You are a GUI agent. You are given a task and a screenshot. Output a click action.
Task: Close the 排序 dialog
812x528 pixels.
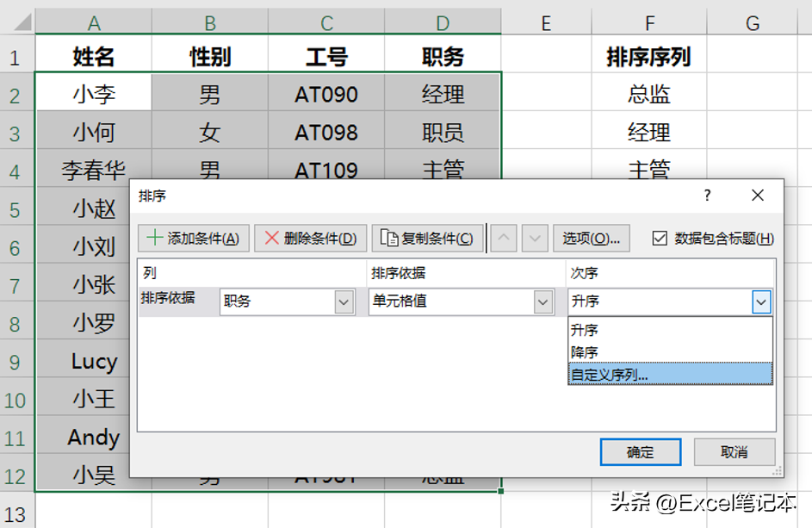pyautogui.click(x=758, y=196)
